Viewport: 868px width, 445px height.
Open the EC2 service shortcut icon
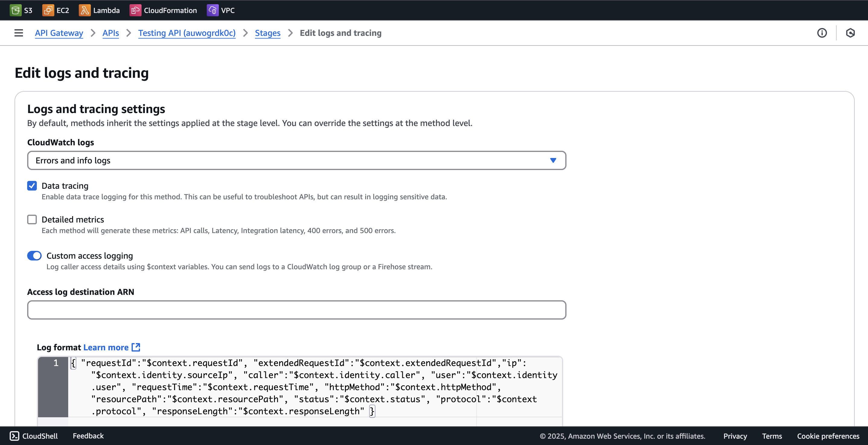coord(48,10)
